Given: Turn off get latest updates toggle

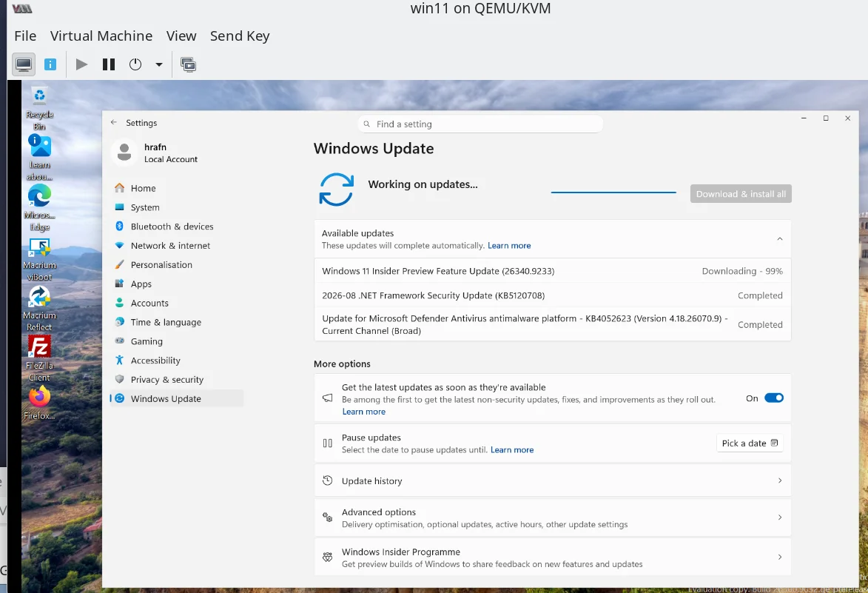Looking at the screenshot, I should pyautogui.click(x=774, y=398).
